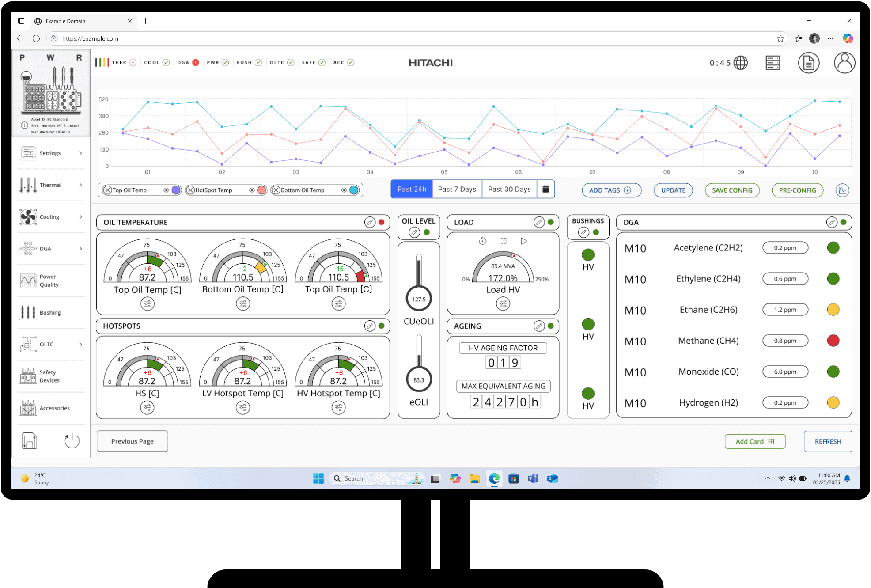Image resolution: width=871 pixels, height=588 pixels.
Task: Expand the Cooling menu chevron
Action: 80,217
